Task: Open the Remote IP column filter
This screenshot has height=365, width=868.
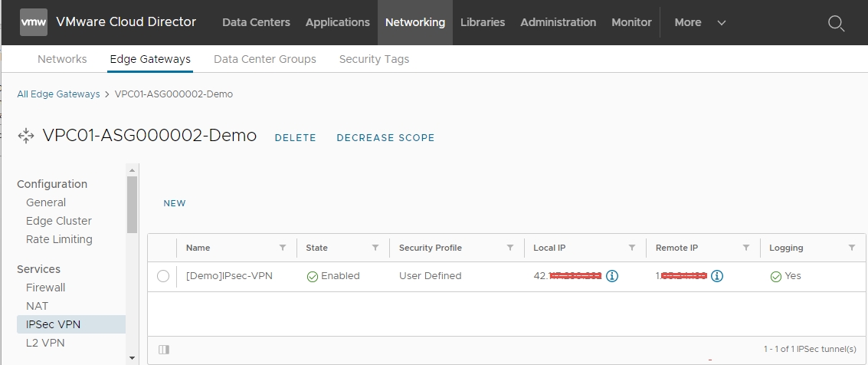Action: [745, 248]
